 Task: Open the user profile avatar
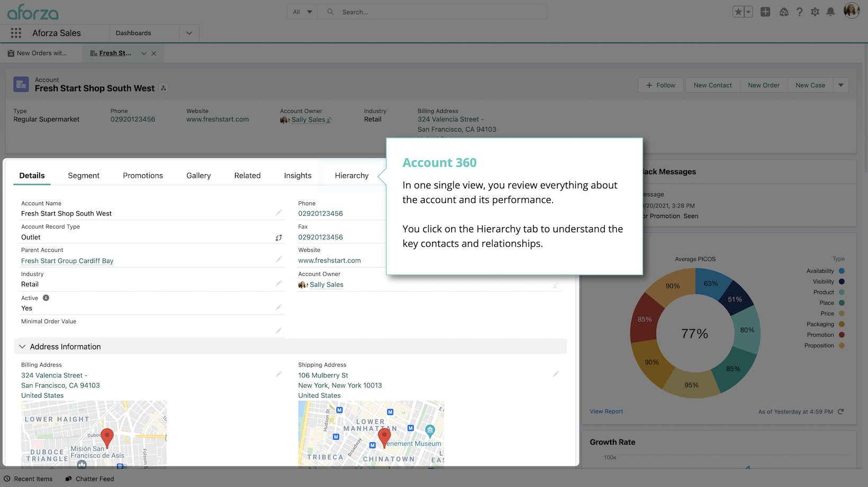coord(852,11)
